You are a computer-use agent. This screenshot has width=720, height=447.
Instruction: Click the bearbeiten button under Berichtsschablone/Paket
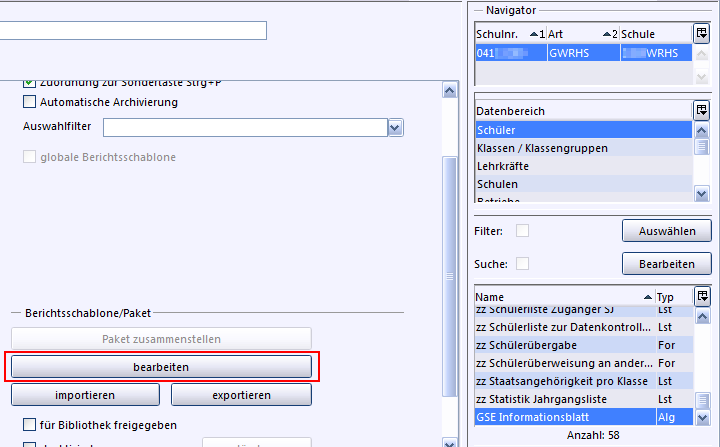(161, 367)
